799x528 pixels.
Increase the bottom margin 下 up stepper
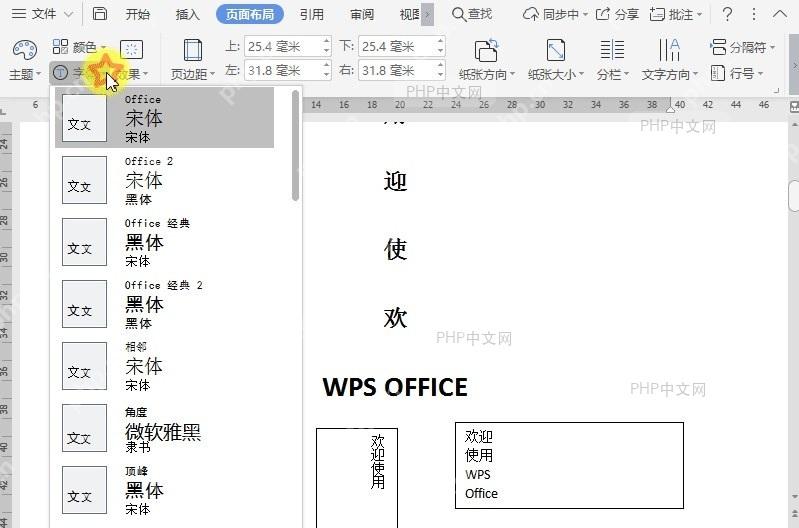click(440, 41)
